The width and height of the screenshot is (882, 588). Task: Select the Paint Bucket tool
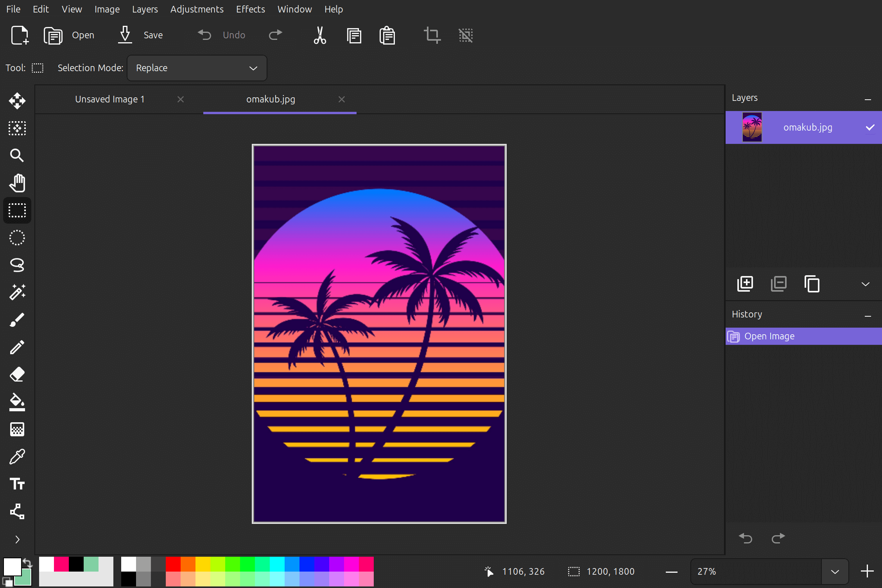pyautogui.click(x=17, y=402)
